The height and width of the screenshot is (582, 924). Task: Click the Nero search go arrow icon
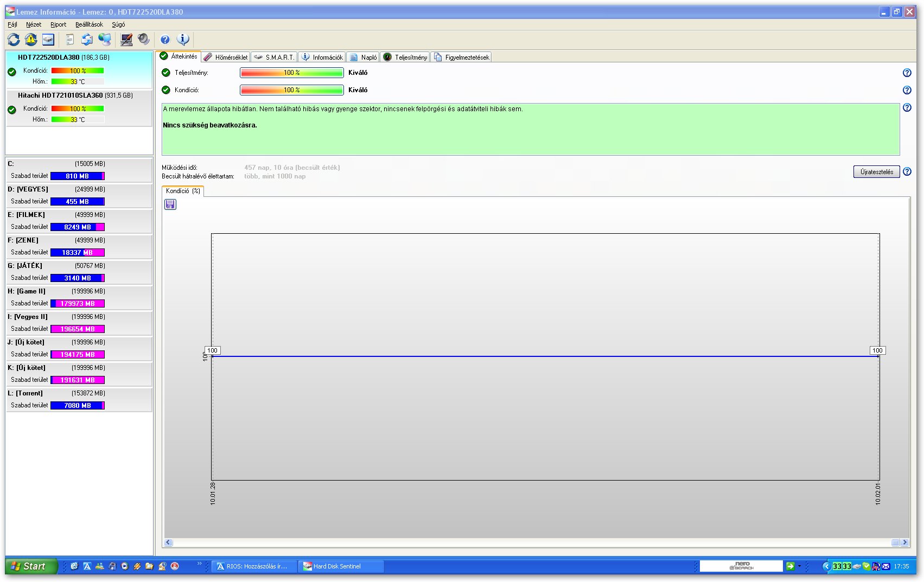click(x=791, y=566)
